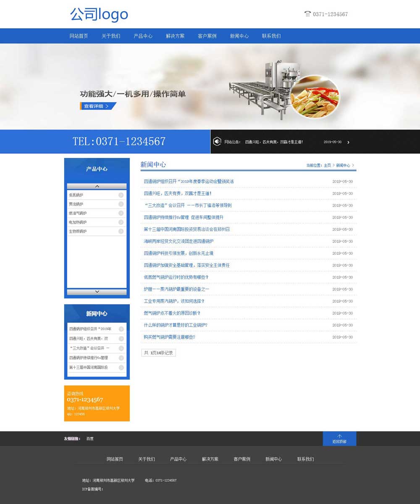Click the circle arrow beside 低氮锅炉
The height and width of the screenshot is (504, 420).
[x=121, y=195]
